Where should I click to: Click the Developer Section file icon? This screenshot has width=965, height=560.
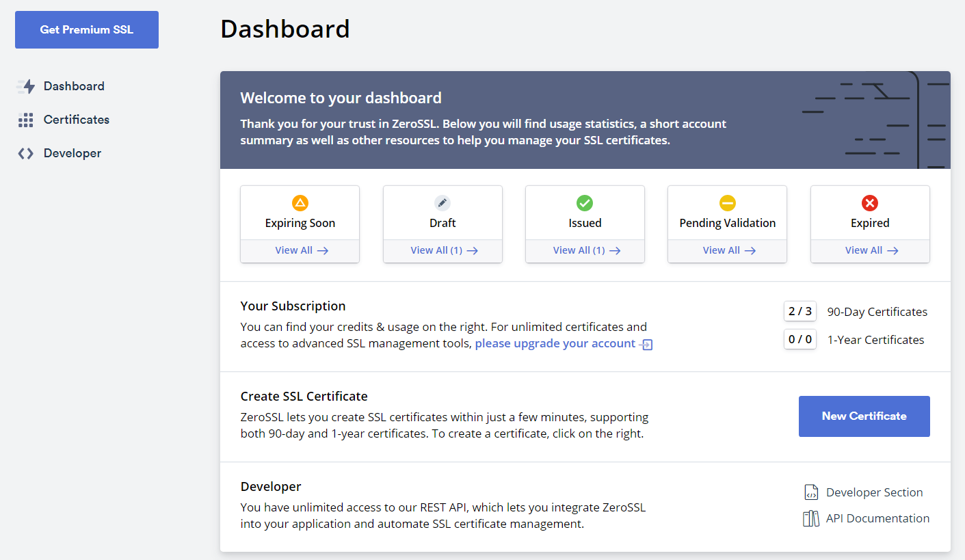[x=811, y=492]
